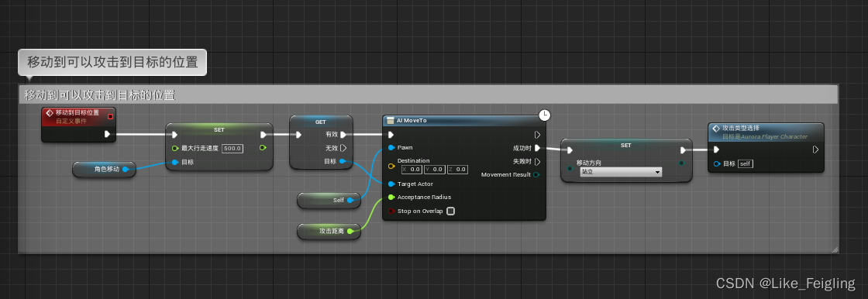
Task: Click the AI MoveTo exec input pin
Action: [391, 135]
